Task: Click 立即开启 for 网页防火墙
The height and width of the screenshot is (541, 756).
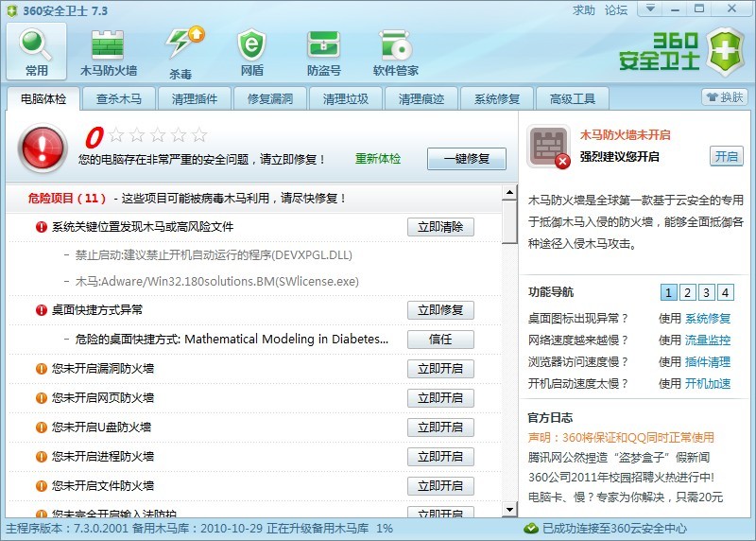Action: (x=440, y=398)
